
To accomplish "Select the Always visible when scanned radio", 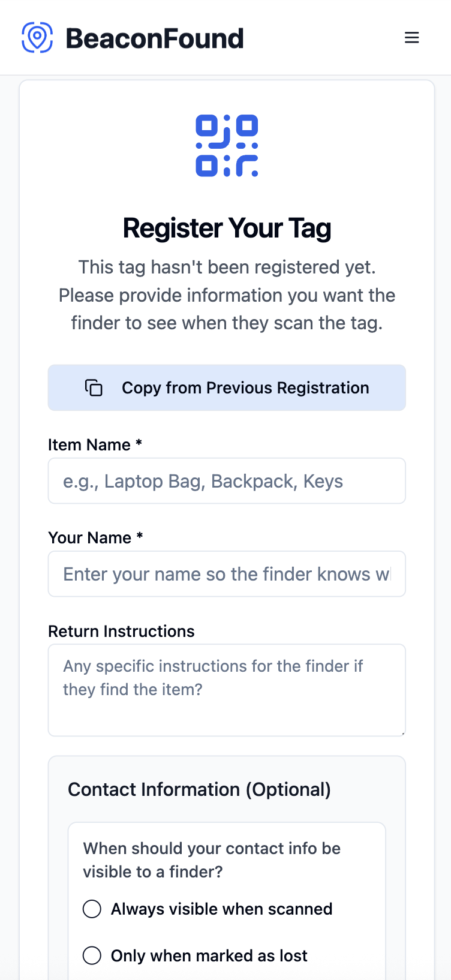I will [x=92, y=909].
